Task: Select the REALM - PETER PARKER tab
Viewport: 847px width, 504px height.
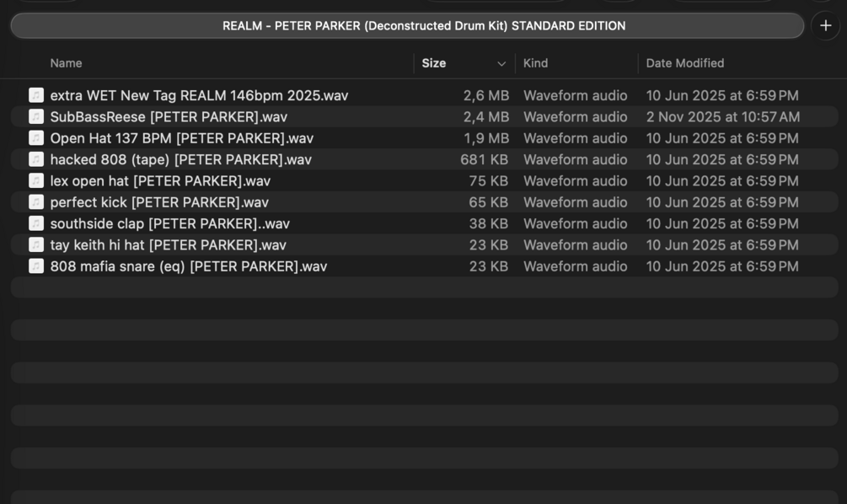Action: point(407,26)
